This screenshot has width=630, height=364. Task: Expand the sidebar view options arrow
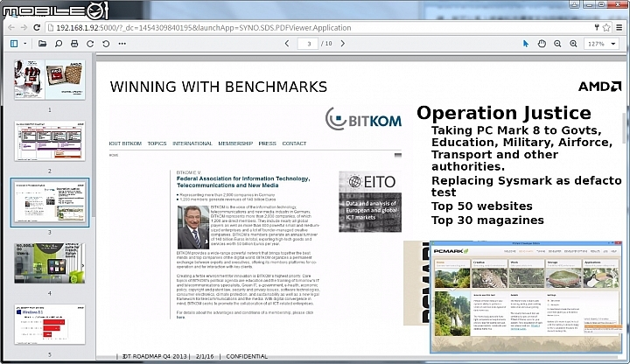[24, 44]
